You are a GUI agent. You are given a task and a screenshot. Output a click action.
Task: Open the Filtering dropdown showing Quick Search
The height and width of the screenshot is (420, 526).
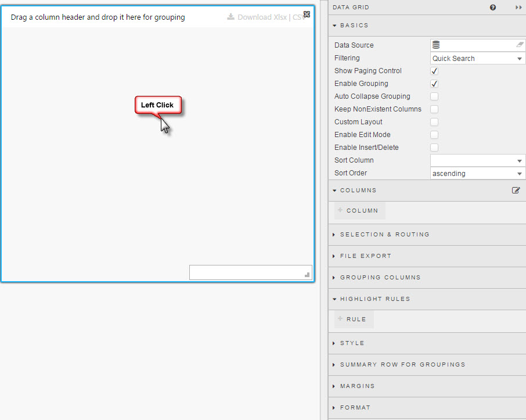tap(477, 58)
